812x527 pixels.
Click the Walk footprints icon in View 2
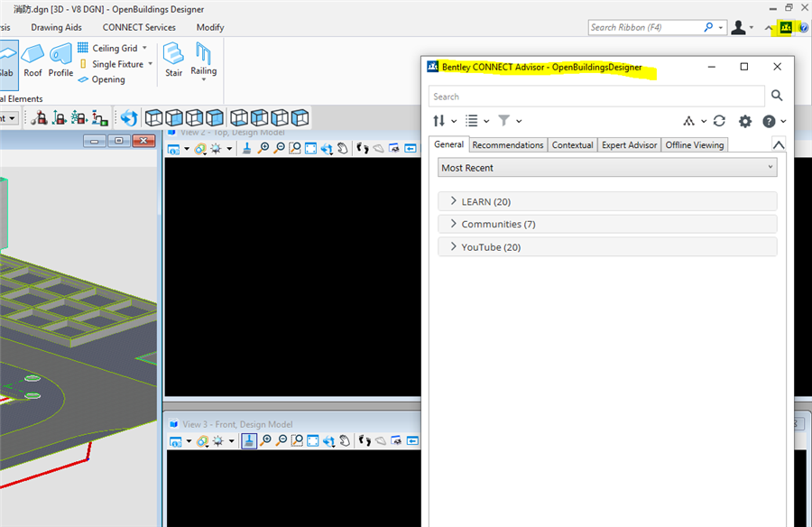(x=363, y=149)
